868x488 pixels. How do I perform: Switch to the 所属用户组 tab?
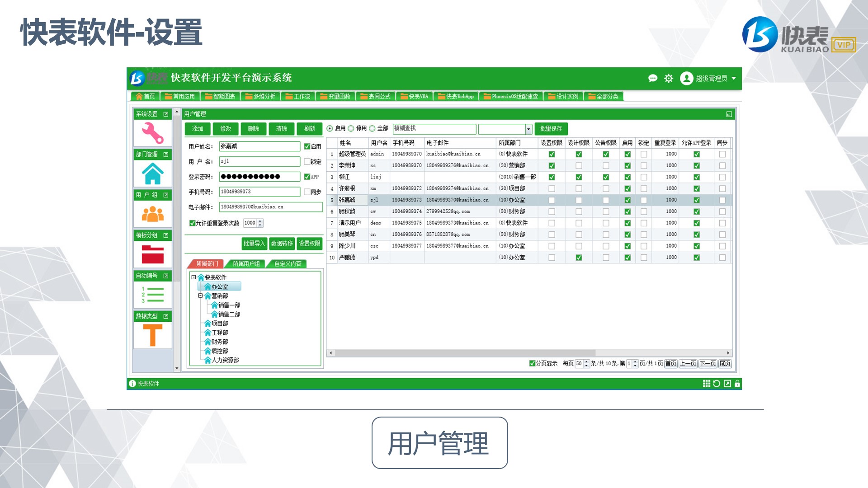click(246, 264)
